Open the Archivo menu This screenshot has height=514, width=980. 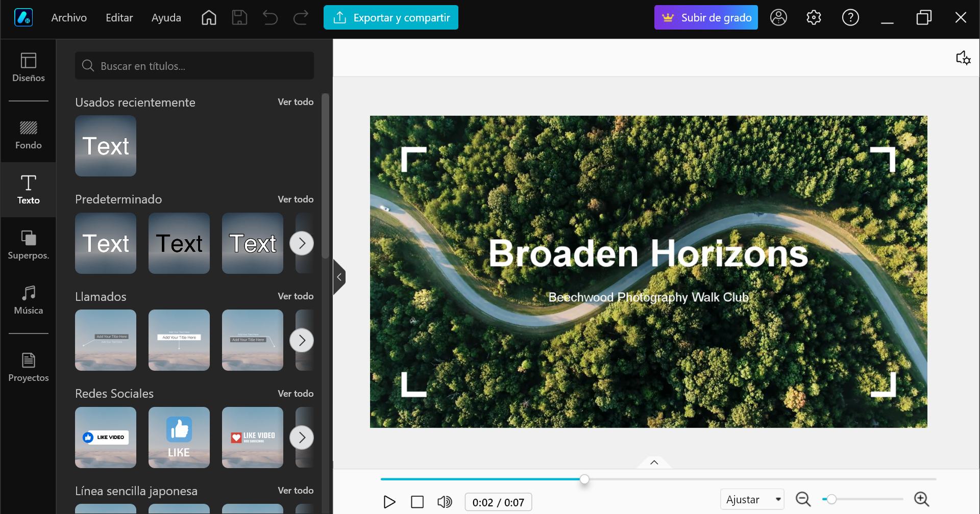coord(69,17)
